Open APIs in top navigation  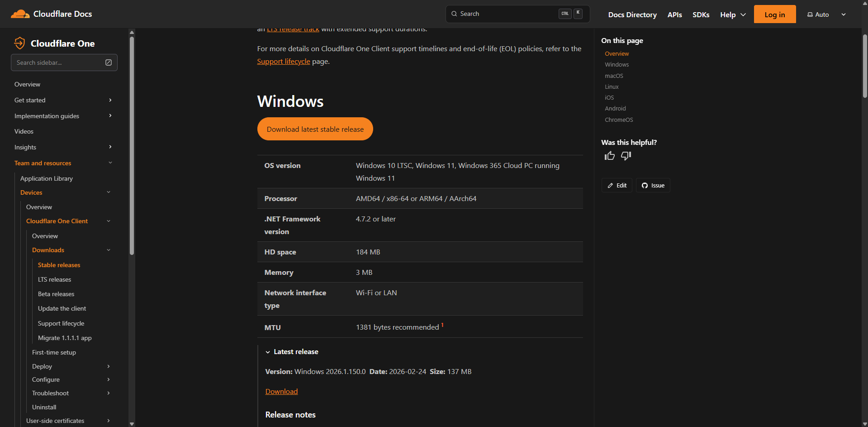[674, 15]
